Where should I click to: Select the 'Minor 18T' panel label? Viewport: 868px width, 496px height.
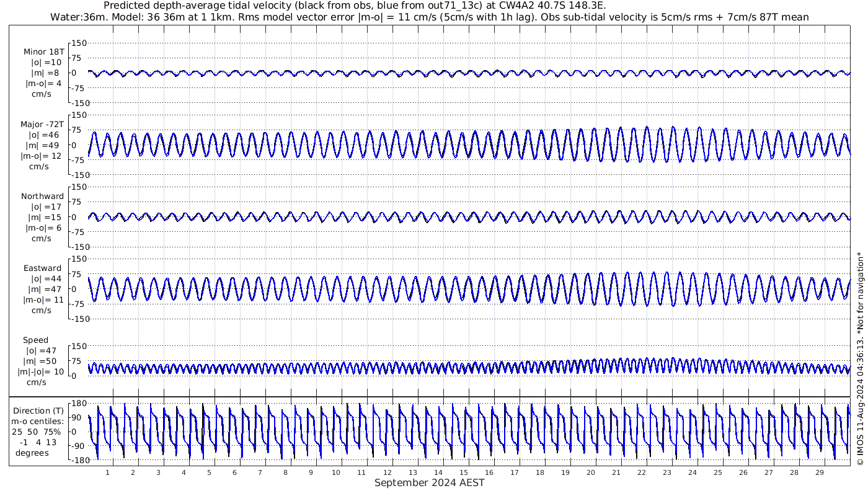point(43,51)
